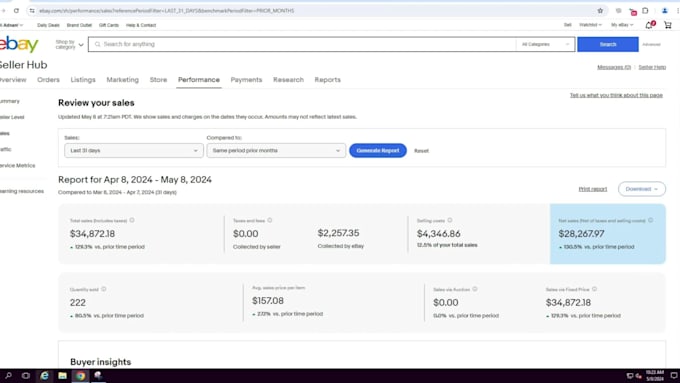The height and width of the screenshot is (383, 680).
Task: Open the Gift Cards link
Action: 109,25
